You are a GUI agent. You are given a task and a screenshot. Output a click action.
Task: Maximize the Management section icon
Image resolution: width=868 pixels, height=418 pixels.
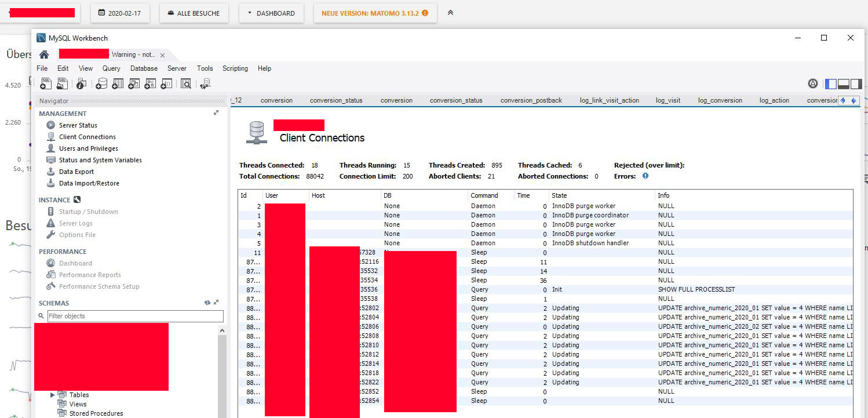click(x=216, y=113)
